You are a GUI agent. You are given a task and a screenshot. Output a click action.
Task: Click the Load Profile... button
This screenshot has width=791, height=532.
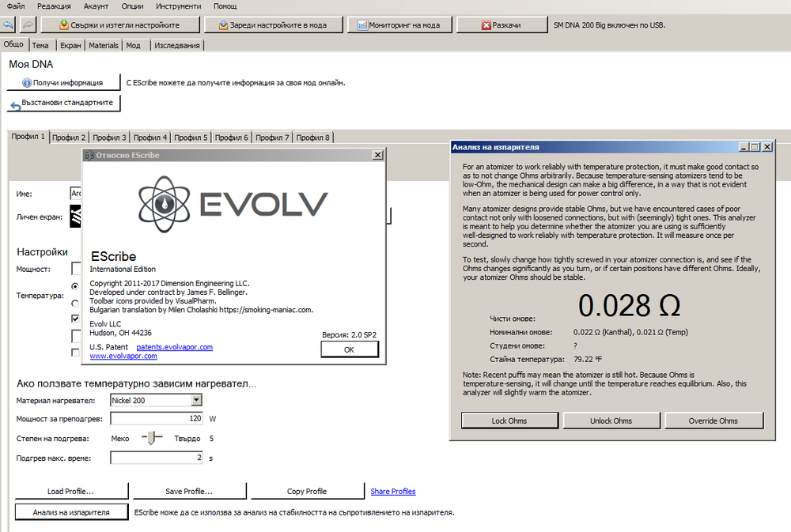pos(71,491)
